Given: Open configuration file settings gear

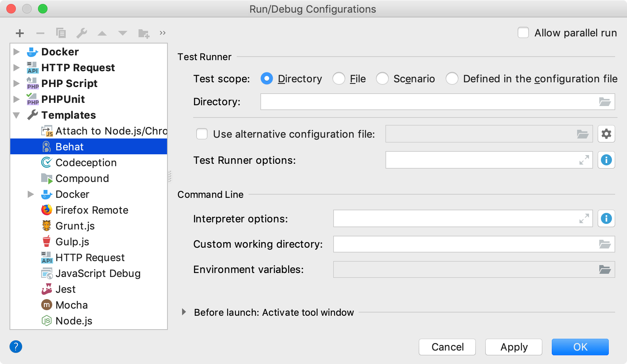Looking at the screenshot, I should pos(606,134).
